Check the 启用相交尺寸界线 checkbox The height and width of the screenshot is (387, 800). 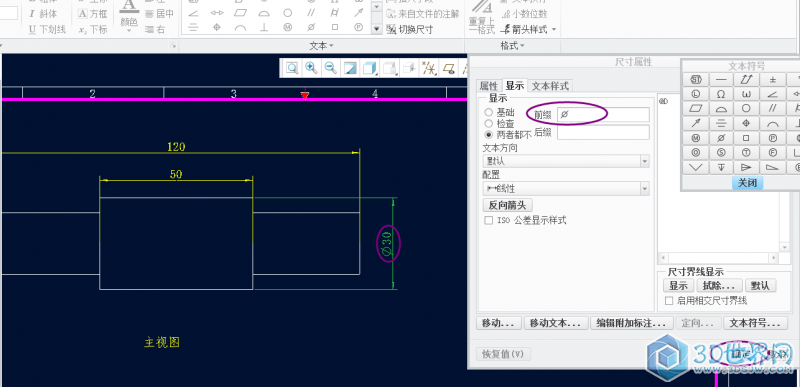point(668,301)
